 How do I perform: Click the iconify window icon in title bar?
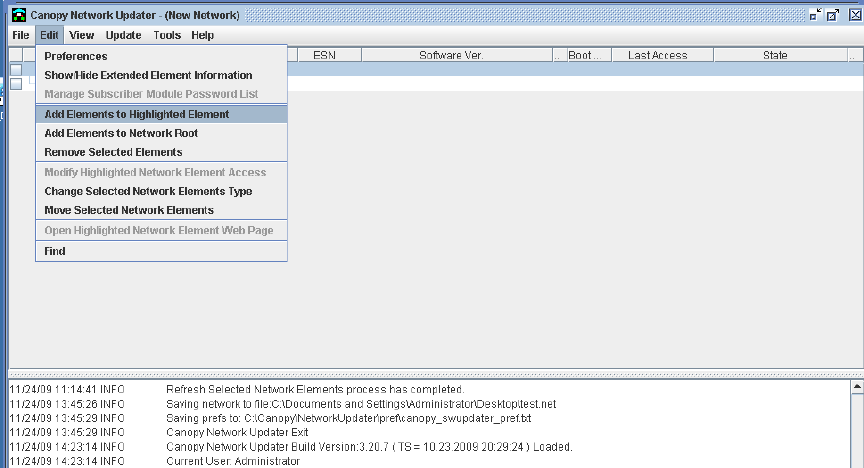815,15
